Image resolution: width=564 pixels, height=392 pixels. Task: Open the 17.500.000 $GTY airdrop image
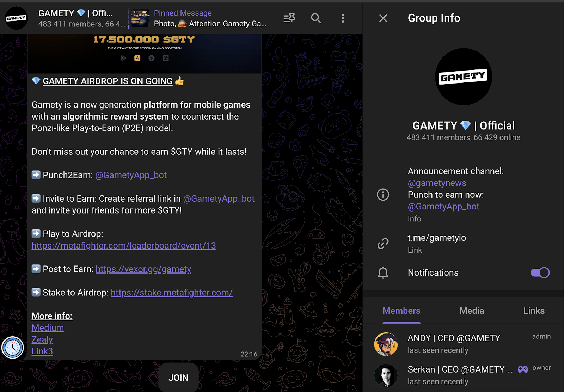pyautogui.click(x=145, y=54)
